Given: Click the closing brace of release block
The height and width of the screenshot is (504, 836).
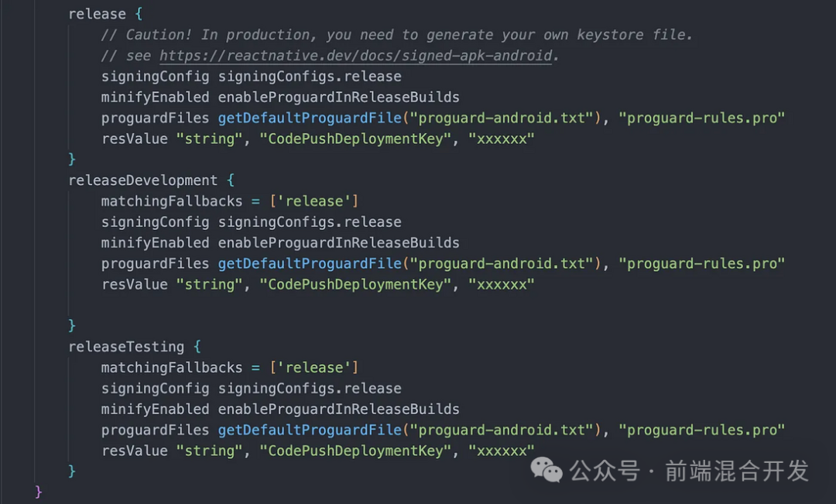Looking at the screenshot, I should pos(72,159).
